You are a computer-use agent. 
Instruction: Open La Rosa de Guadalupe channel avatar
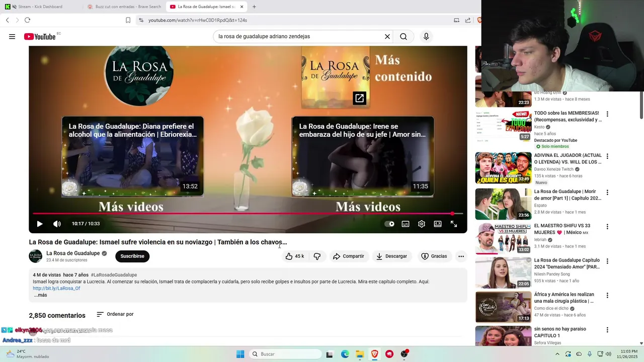point(35,256)
